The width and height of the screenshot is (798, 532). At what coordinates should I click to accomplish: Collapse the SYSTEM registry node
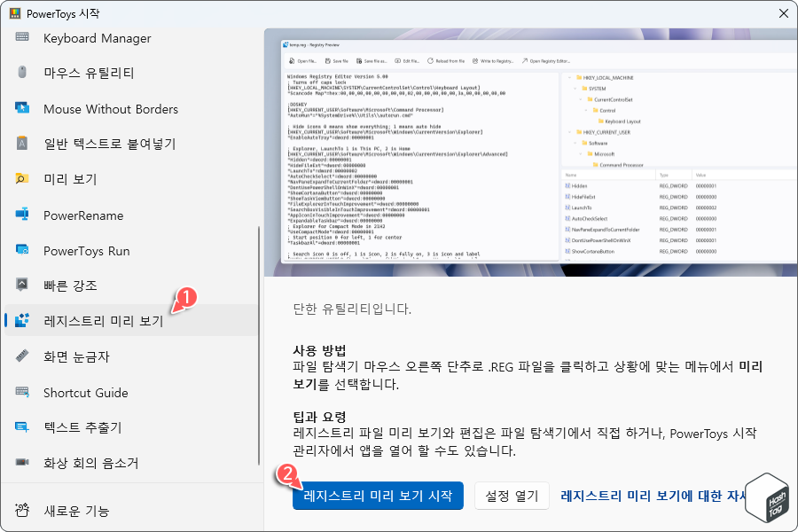[x=575, y=89]
